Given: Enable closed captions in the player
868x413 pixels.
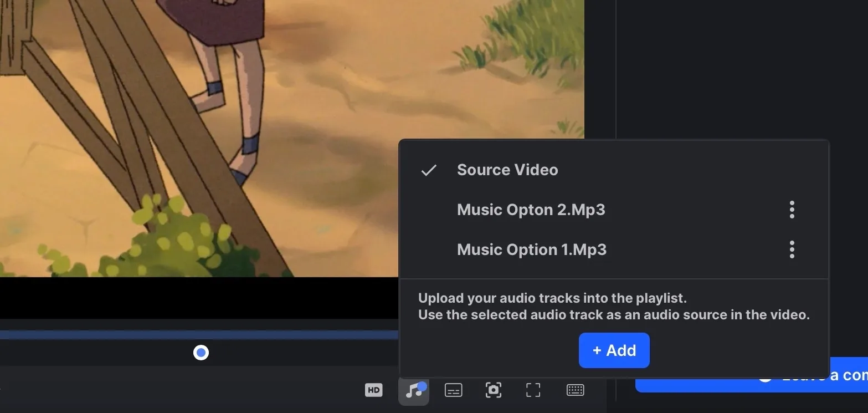Looking at the screenshot, I should point(453,390).
